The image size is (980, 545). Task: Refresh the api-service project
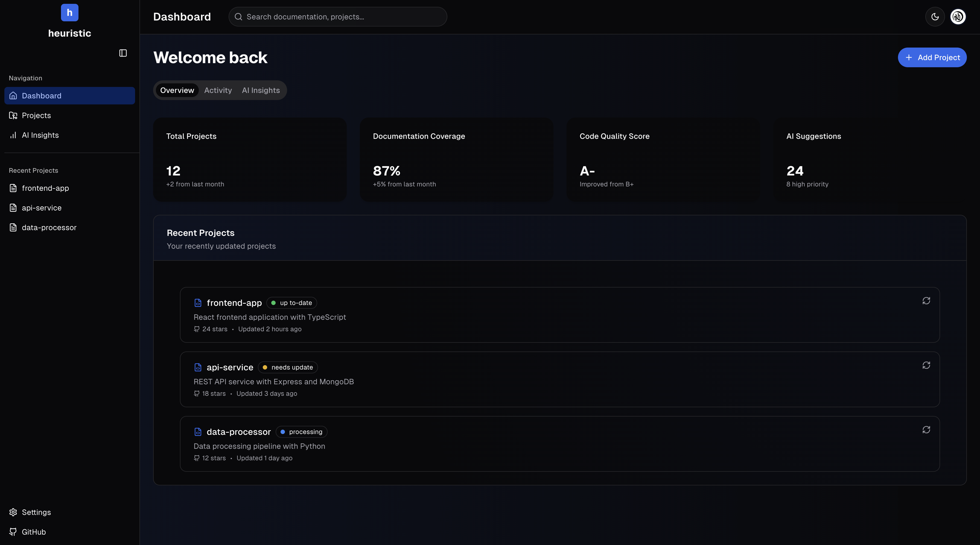pos(926,365)
